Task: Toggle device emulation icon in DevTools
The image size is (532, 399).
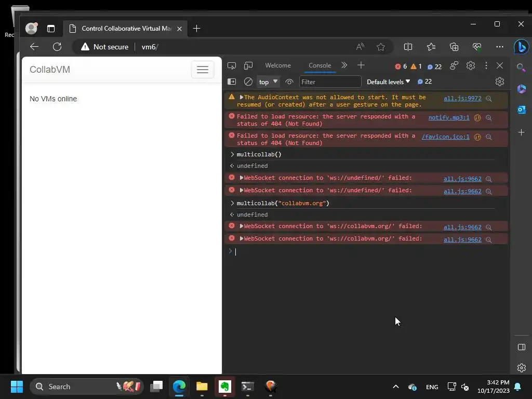Action: coord(248,65)
